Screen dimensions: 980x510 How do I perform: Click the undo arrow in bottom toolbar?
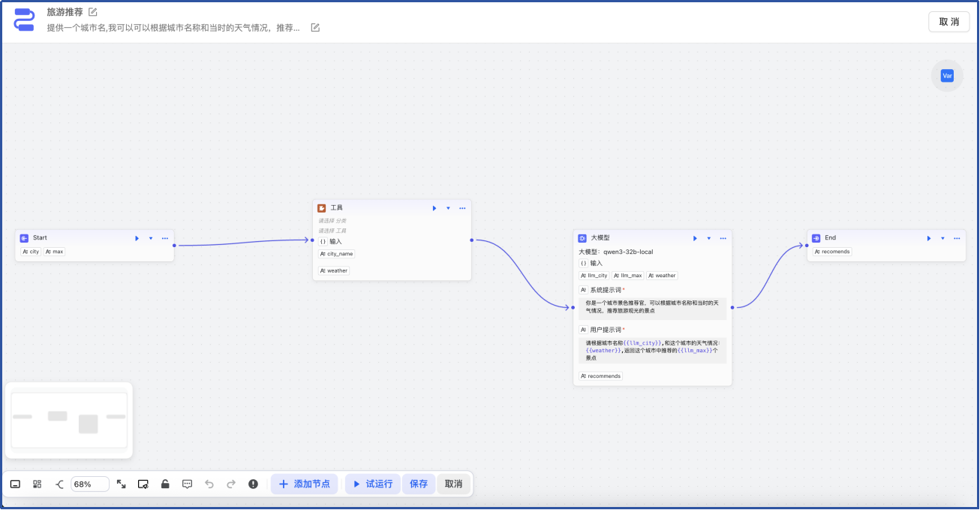(209, 484)
